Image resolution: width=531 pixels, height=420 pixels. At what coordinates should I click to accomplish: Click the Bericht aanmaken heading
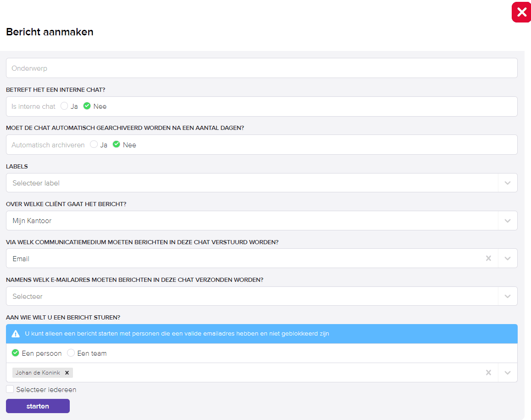click(x=50, y=32)
